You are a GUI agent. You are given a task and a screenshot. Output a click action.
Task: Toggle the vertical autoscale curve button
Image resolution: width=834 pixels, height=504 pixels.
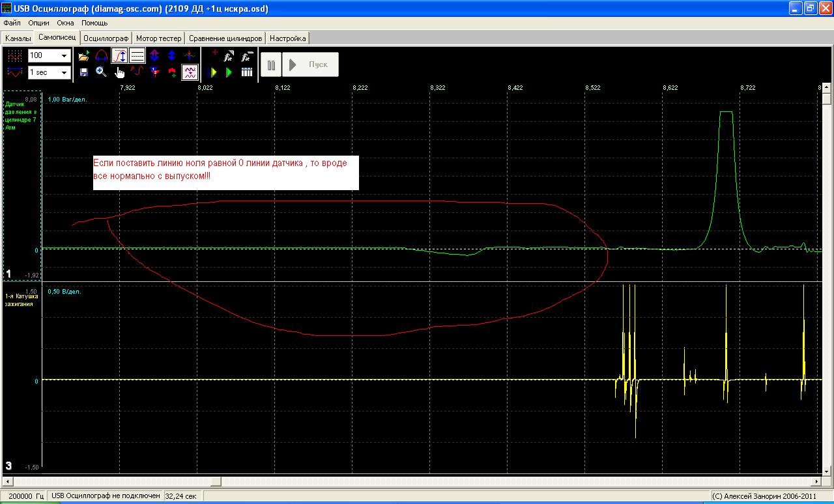119,56
